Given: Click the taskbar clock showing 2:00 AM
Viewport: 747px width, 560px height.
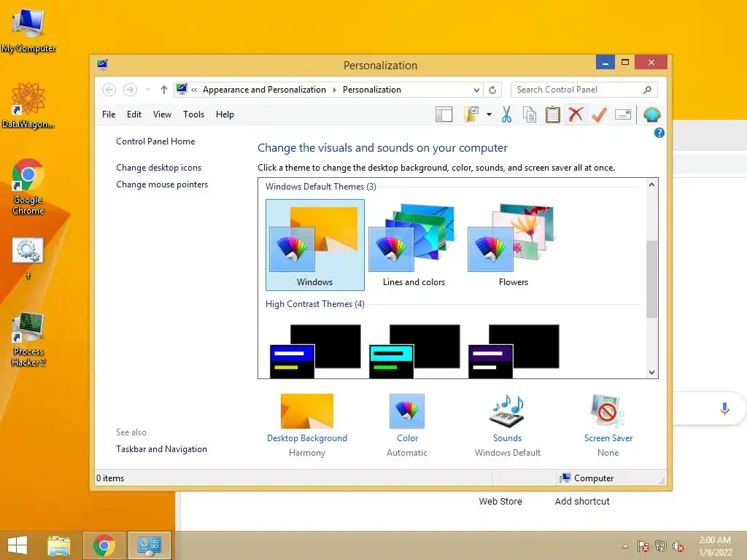Looking at the screenshot, I should (x=715, y=546).
